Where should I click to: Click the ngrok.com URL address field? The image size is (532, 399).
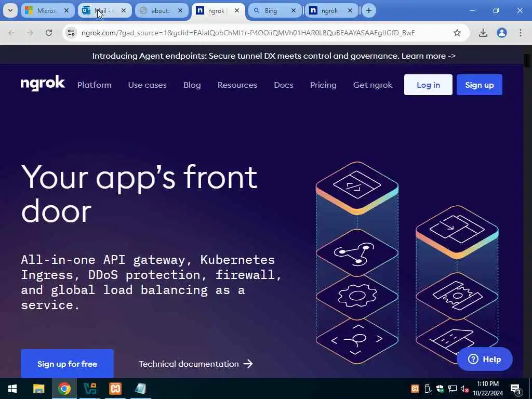248,33
